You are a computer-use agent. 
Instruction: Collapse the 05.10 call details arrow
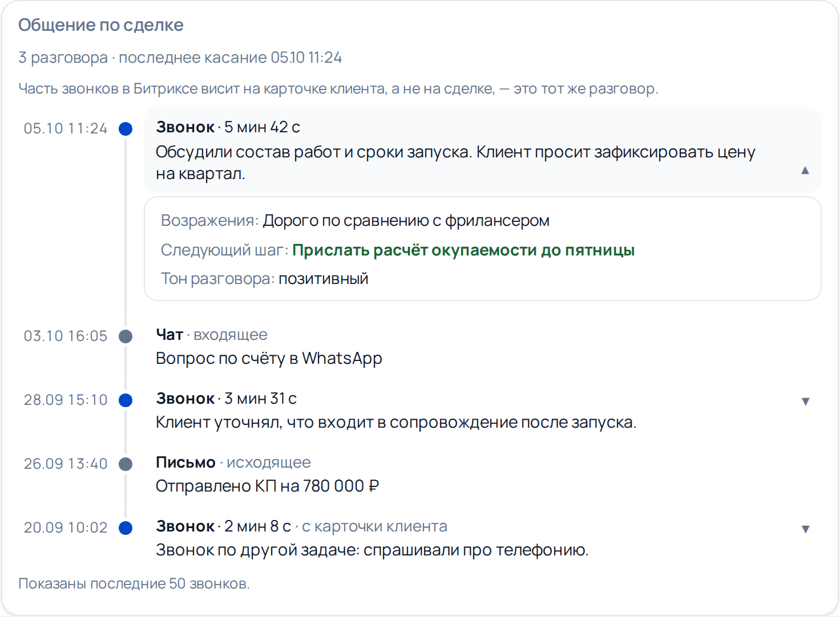805,170
